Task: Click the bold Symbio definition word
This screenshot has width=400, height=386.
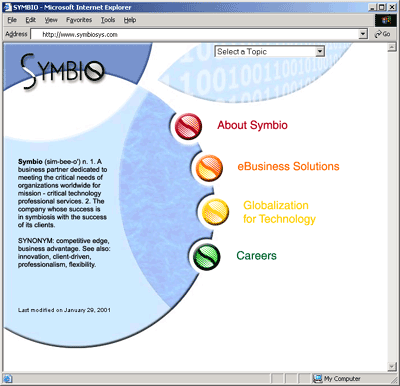Action: pyautogui.click(x=30, y=162)
